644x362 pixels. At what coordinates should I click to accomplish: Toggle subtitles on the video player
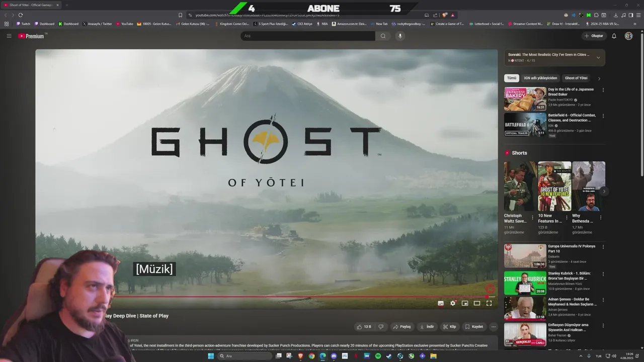click(441, 303)
